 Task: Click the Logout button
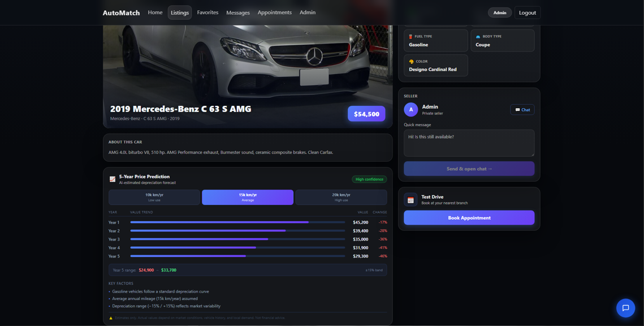click(x=528, y=13)
